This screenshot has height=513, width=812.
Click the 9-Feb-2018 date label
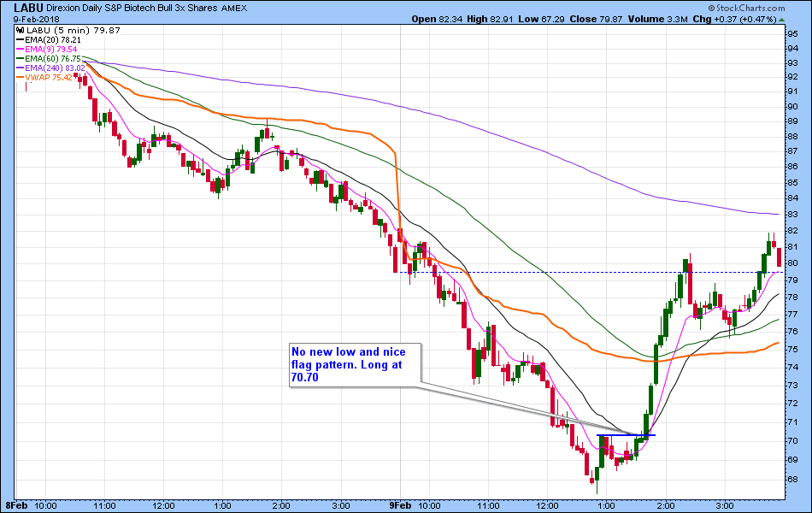[36, 19]
